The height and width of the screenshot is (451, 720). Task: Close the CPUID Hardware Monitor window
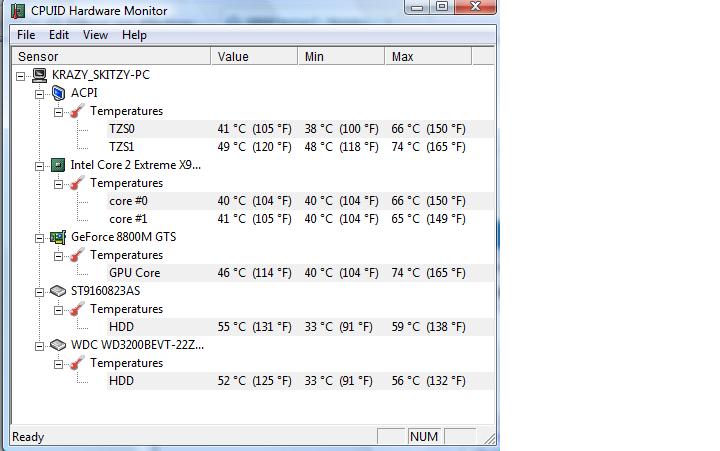[x=475, y=6]
